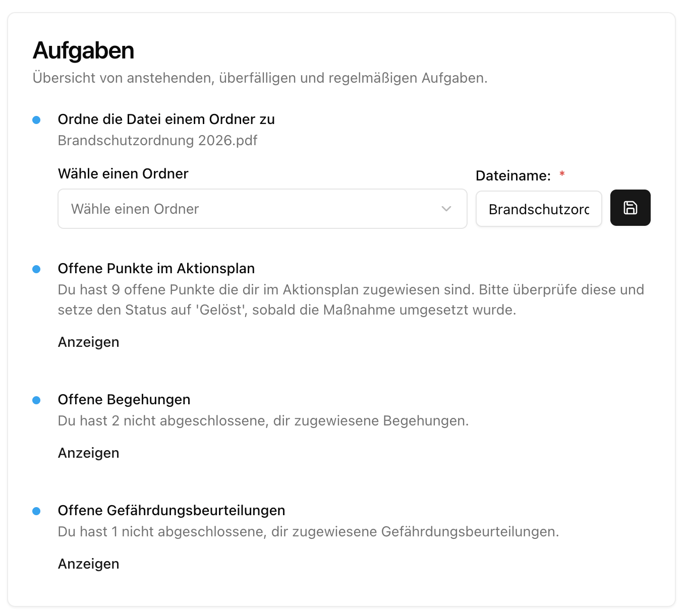
Task: Click blue status dot beside Offene Punkte im Aktionsplan
Action: coord(36,269)
